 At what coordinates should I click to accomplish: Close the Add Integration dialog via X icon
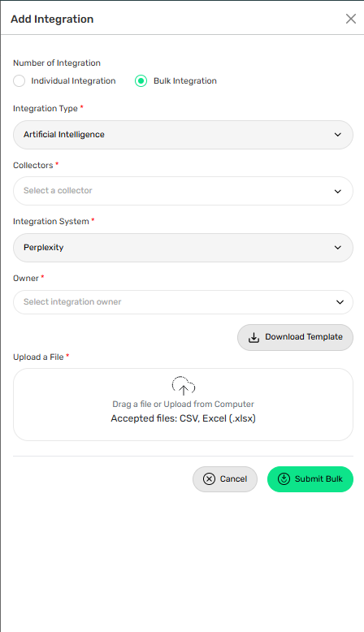(x=351, y=19)
